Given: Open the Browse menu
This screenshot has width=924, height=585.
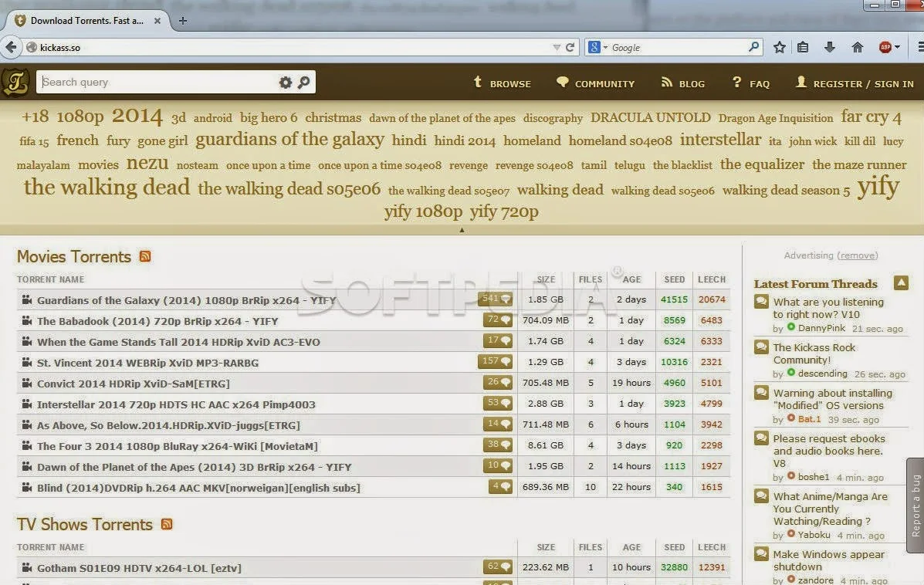Looking at the screenshot, I should pos(502,83).
